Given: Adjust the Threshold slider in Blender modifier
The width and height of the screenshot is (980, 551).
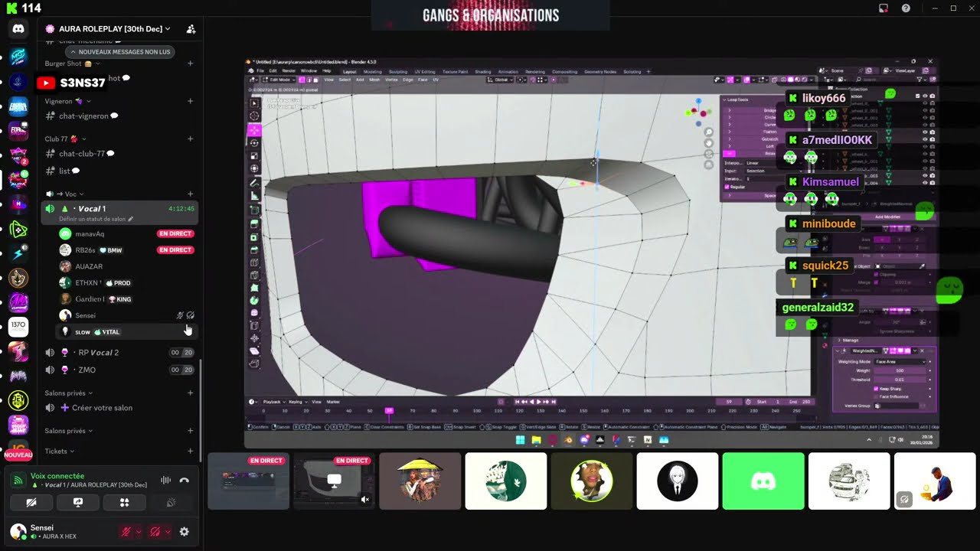Looking at the screenshot, I should [900, 380].
